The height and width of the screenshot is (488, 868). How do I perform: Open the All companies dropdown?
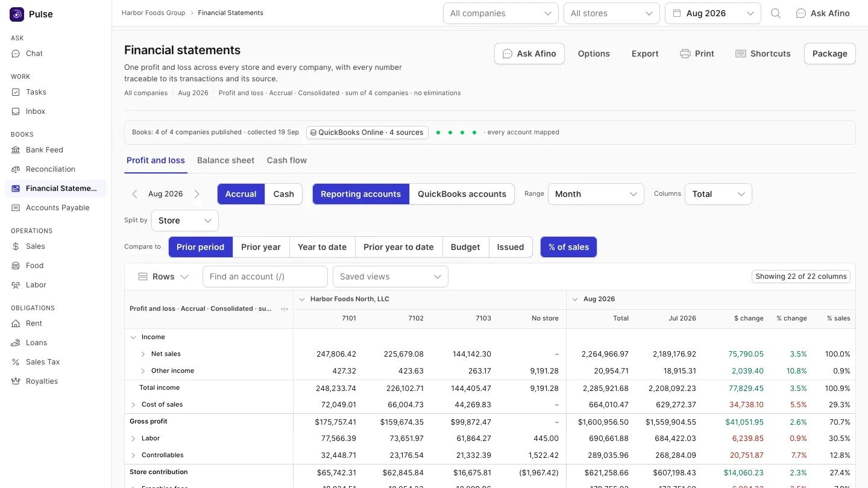coord(501,13)
